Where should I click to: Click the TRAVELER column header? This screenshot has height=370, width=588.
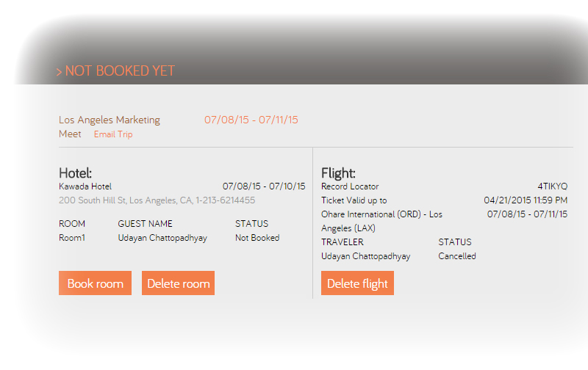coord(342,242)
